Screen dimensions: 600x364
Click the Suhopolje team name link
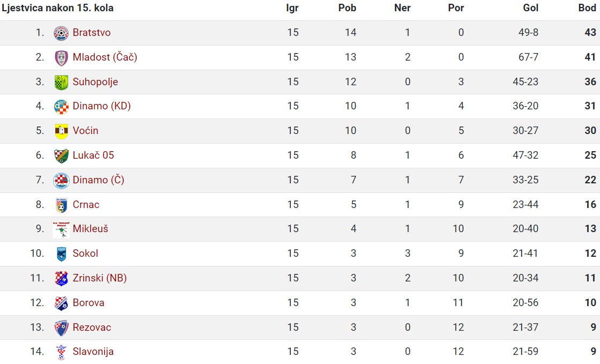(x=96, y=82)
